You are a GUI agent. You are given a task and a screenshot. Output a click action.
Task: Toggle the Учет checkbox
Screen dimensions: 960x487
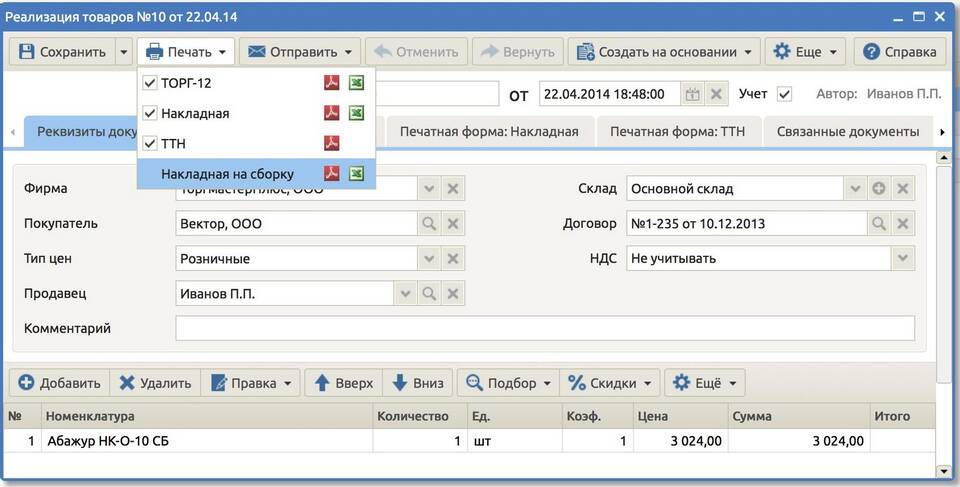pyautogui.click(x=784, y=94)
